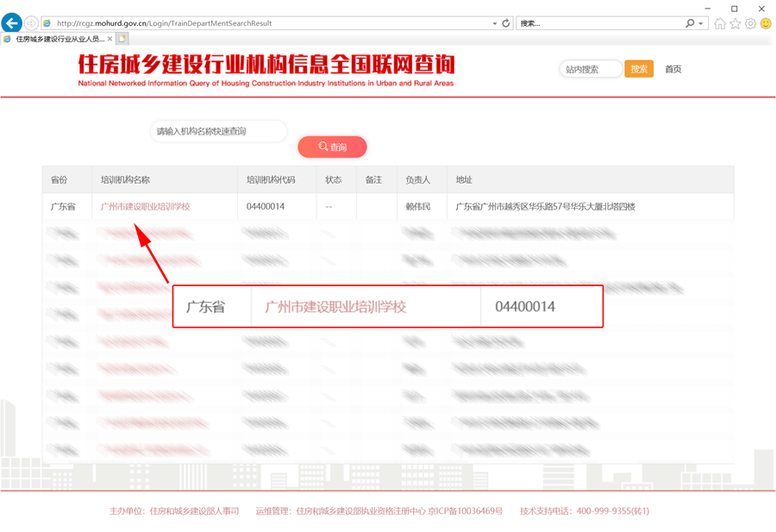The image size is (776, 532).
Task: Click the red 查询 button
Action: click(332, 147)
